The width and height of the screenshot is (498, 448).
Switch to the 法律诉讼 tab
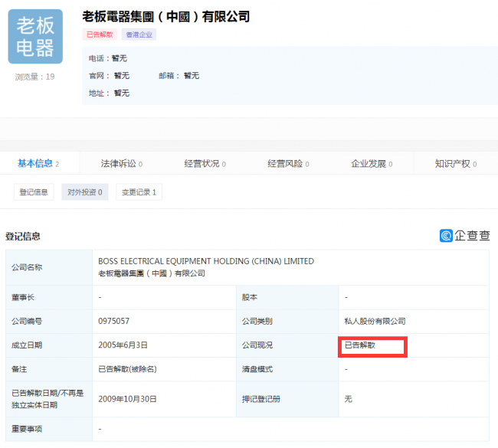coord(122,164)
